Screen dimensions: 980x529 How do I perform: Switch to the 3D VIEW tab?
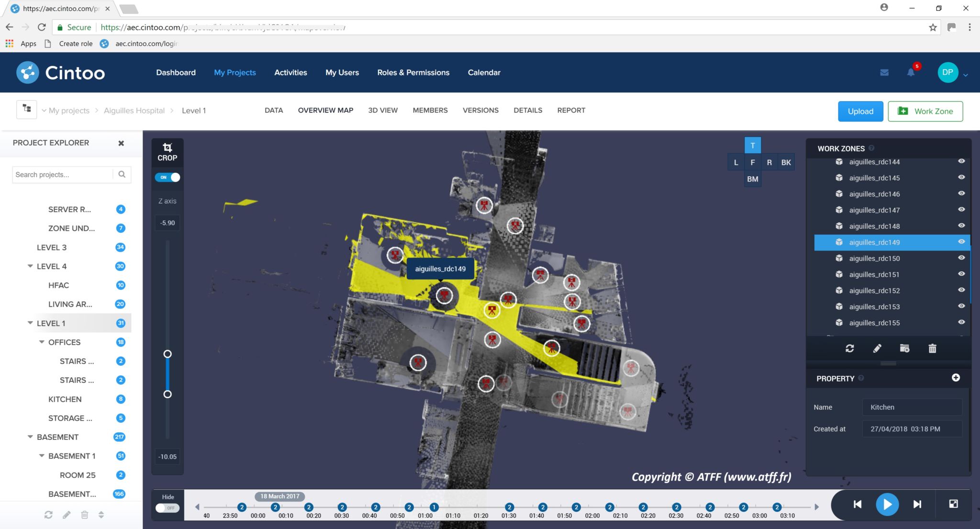(x=383, y=110)
